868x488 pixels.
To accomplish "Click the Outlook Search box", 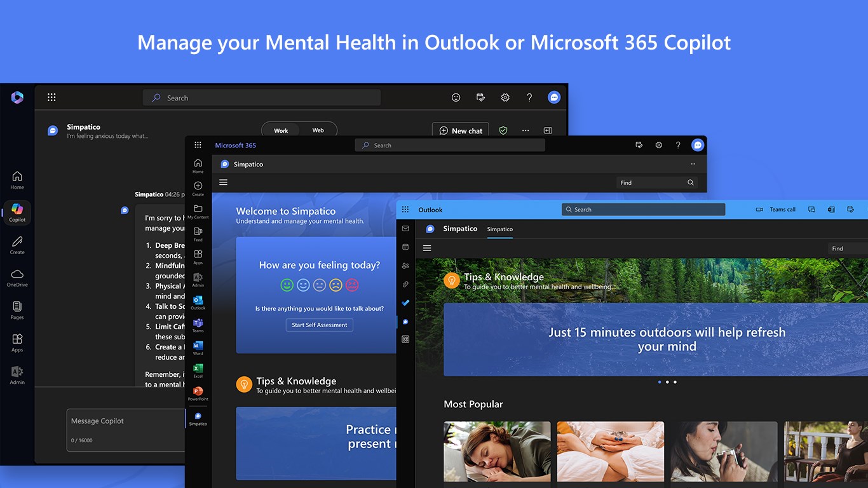I will tap(644, 209).
